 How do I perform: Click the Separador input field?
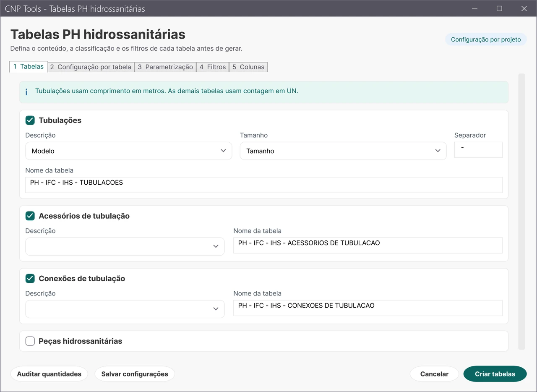coord(478,150)
